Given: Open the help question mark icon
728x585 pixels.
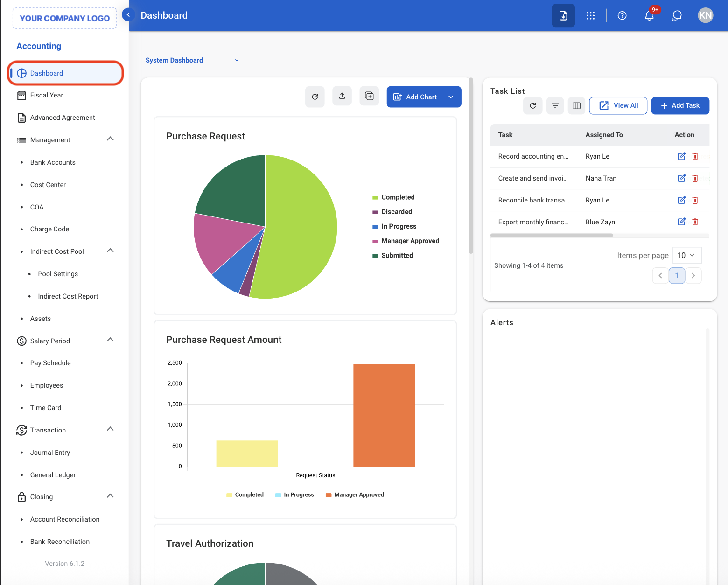Looking at the screenshot, I should tap(622, 15).
